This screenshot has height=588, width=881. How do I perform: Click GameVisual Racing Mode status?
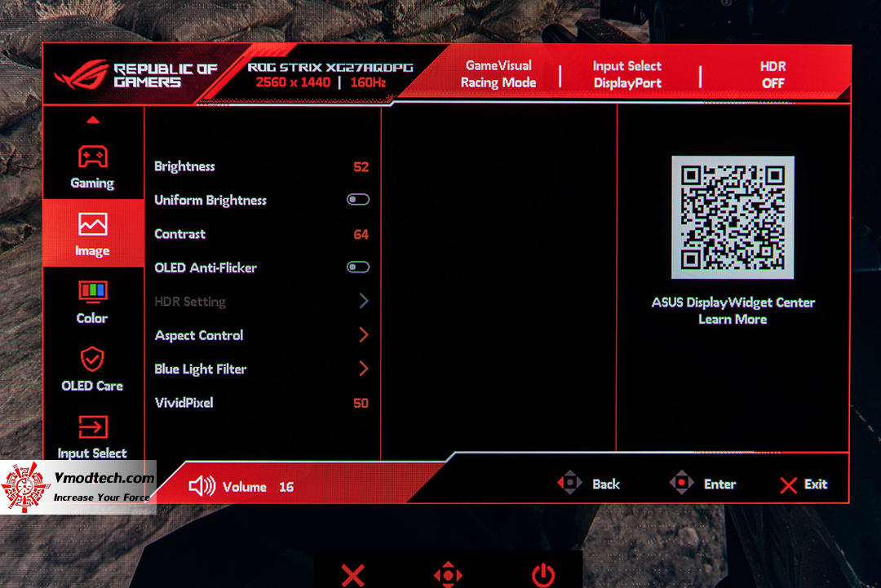498,74
